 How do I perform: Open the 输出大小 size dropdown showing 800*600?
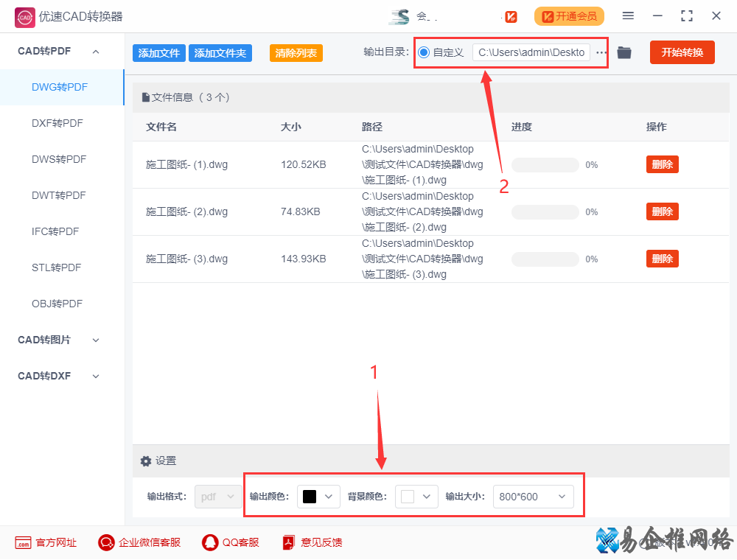click(533, 496)
